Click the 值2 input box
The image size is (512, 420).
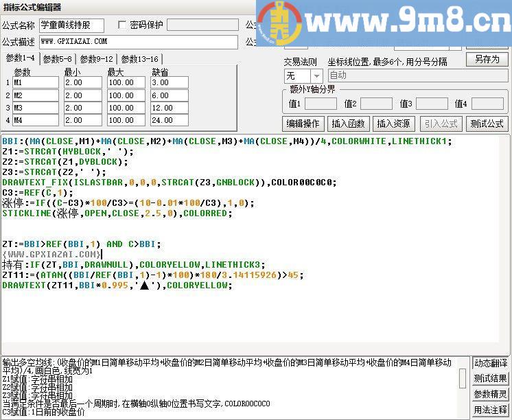376,104
